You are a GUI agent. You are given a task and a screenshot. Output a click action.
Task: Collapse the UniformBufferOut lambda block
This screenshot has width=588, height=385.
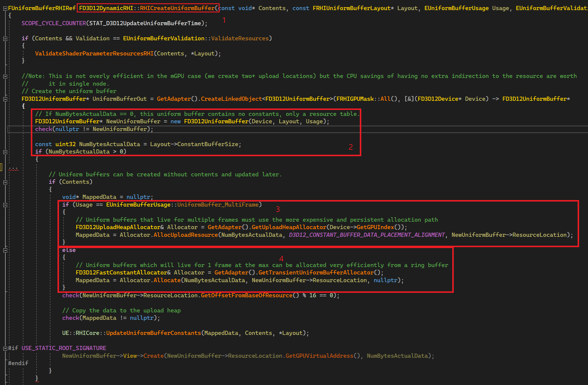(5, 99)
